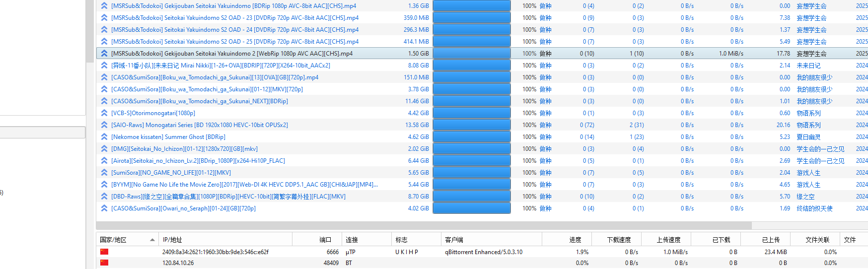Viewport: 868px width, 269px height.
Task: Select torrent name BYYM No Game No Life the Movie Zero
Action: pyautogui.click(x=244, y=185)
